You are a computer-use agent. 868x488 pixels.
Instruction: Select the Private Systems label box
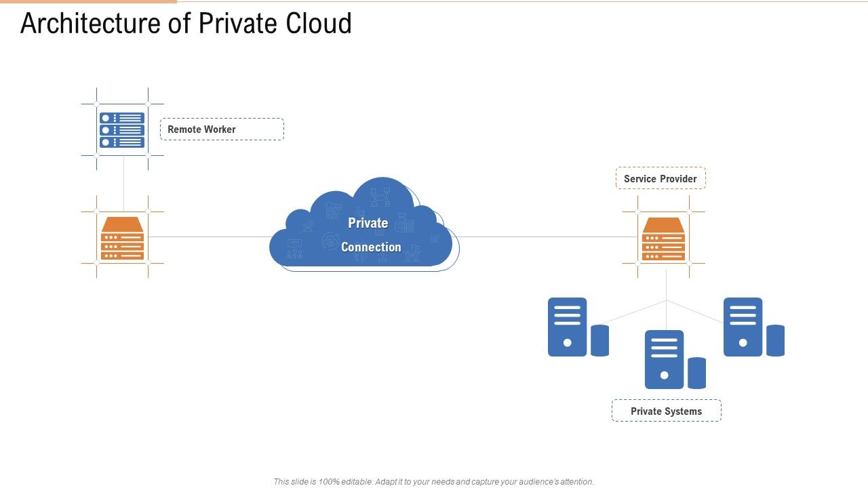click(667, 411)
